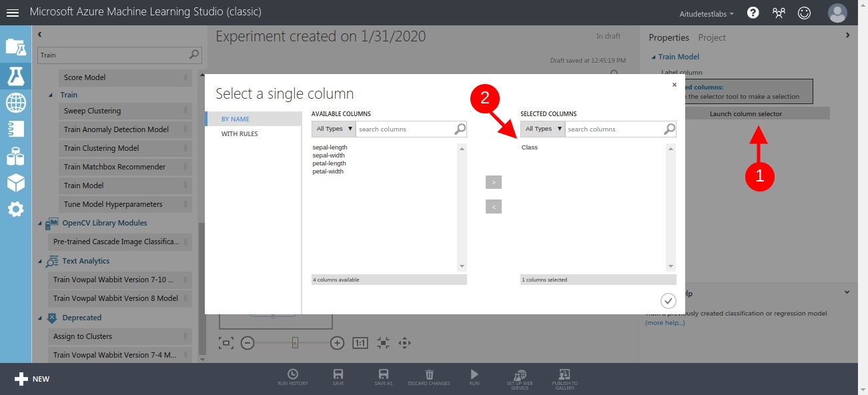Screen dimensions: 868x395
Task: Open the All Types filter for selected columns
Action: 542,128
